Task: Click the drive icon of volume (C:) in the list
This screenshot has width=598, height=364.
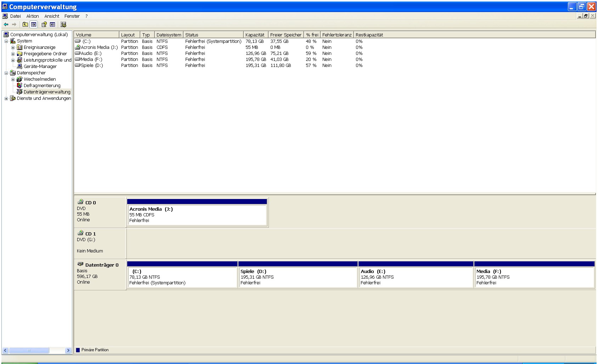Action: tap(78, 41)
